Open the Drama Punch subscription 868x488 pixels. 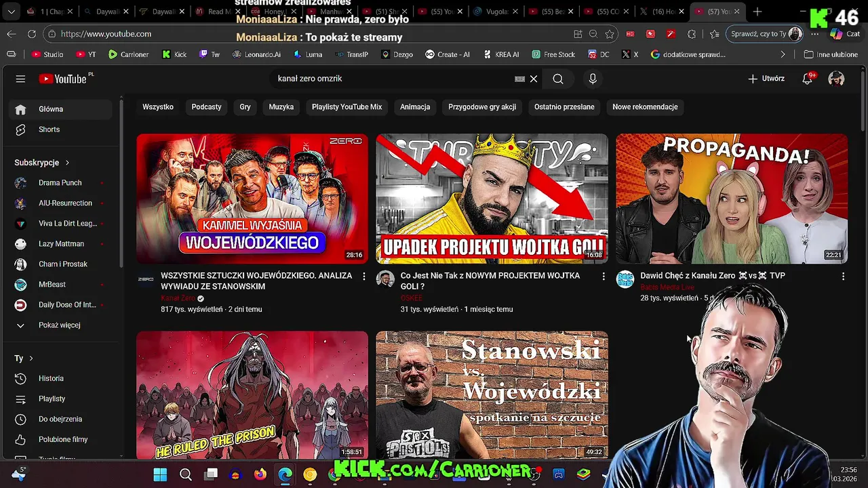[x=61, y=183]
